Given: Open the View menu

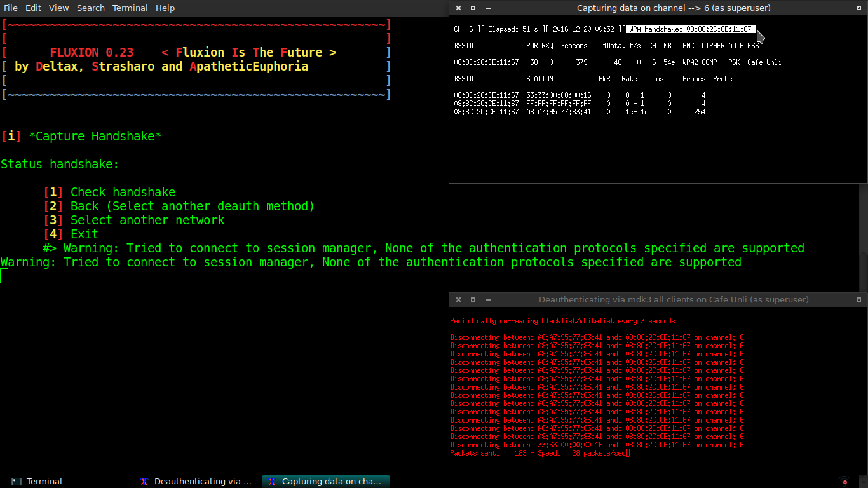Looking at the screenshot, I should (58, 8).
